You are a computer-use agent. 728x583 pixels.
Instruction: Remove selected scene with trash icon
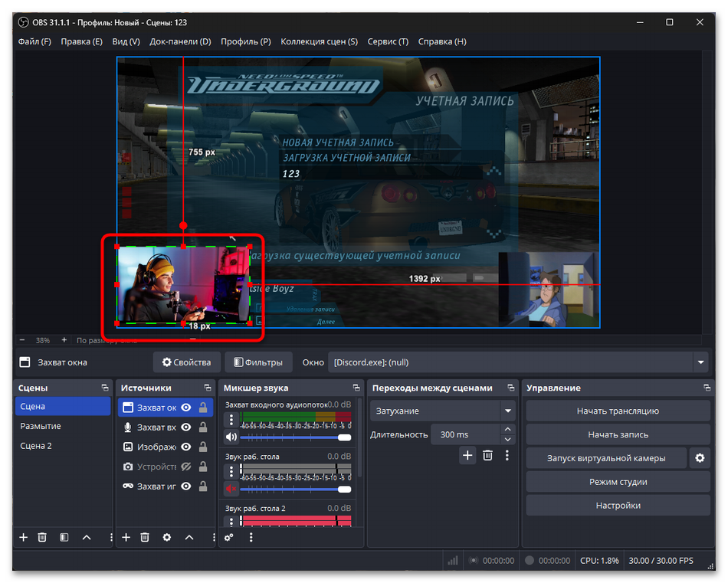click(x=42, y=537)
